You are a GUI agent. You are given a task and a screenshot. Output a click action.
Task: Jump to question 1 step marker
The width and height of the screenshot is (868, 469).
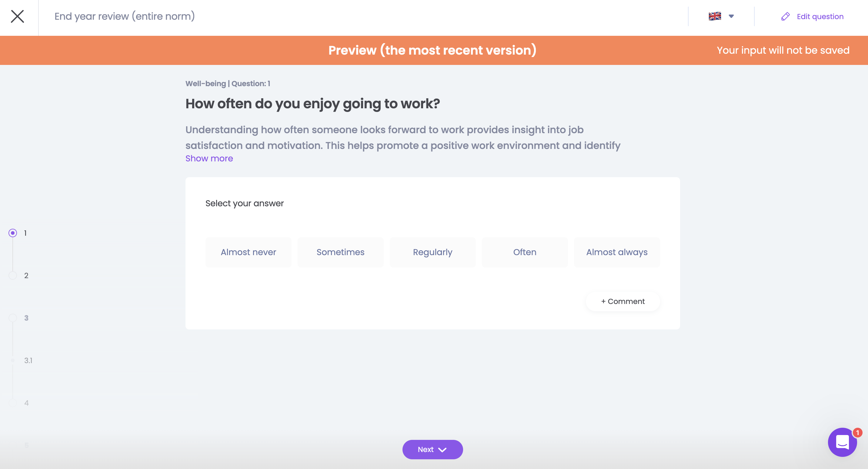(x=13, y=233)
